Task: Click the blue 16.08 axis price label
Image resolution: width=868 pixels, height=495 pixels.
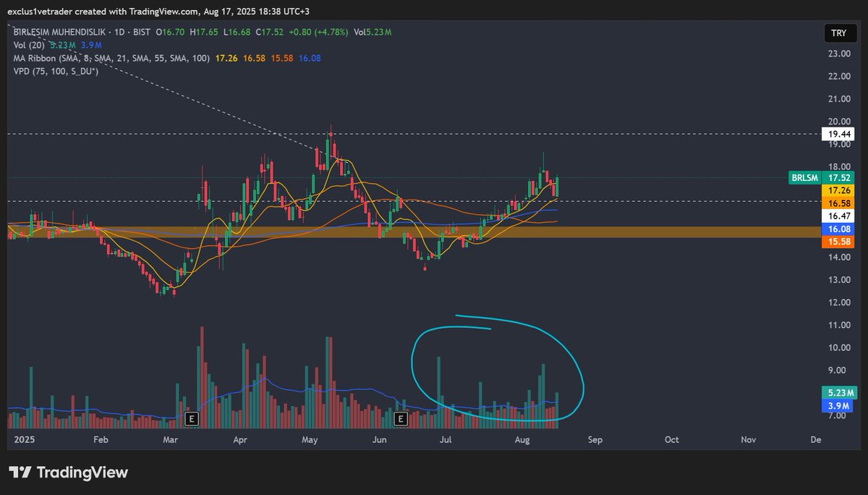Action: 838,229
